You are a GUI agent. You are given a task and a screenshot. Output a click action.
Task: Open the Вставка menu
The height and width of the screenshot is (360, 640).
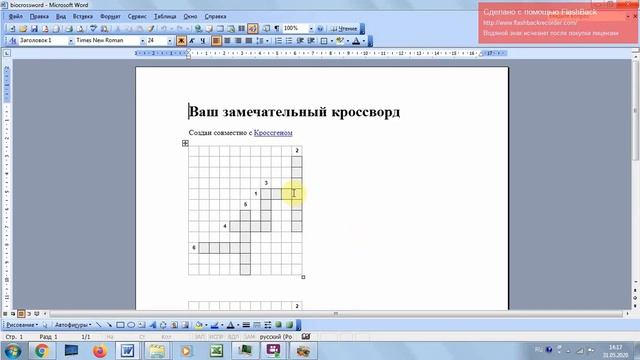coord(83,16)
